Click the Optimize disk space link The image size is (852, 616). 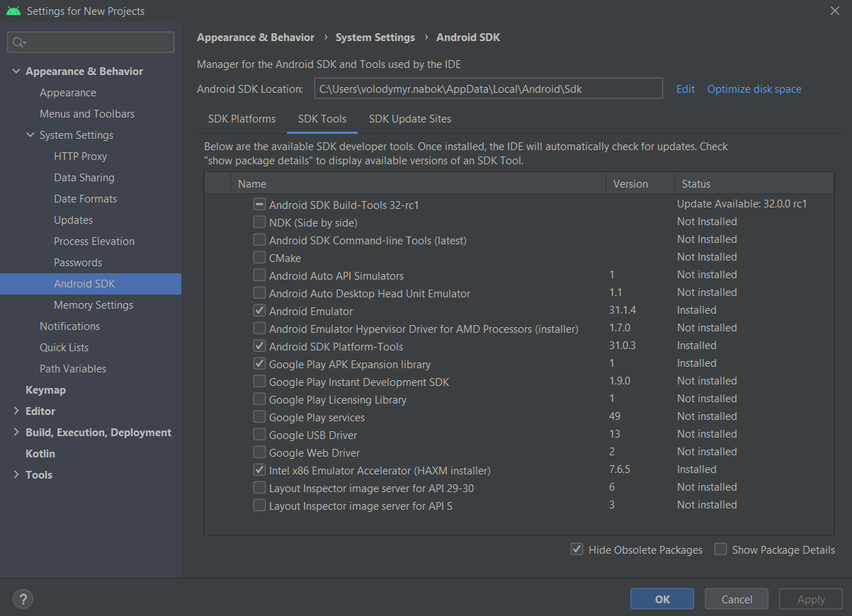[x=754, y=89]
